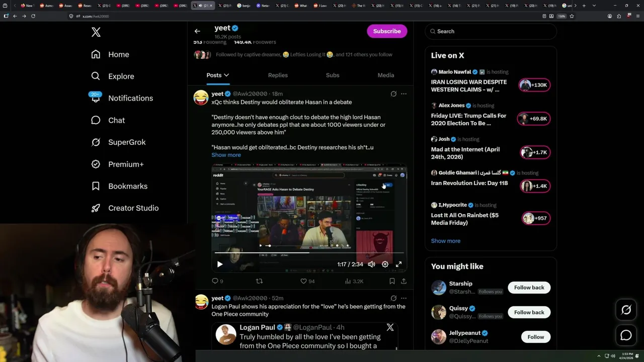This screenshot has width=644, height=362.
Task: View analytics showing 3.2K views
Action: 354,281
